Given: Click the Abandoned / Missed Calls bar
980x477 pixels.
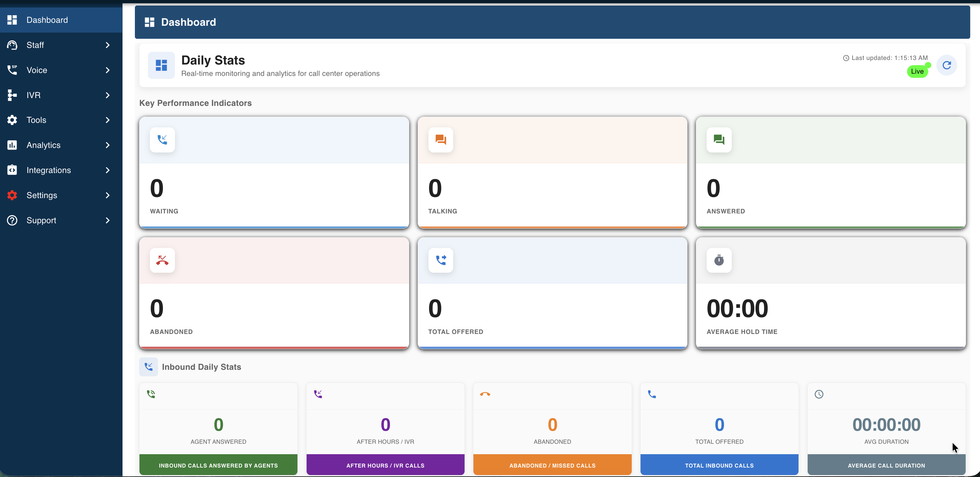Looking at the screenshot, I should click(x=553, y=465).
